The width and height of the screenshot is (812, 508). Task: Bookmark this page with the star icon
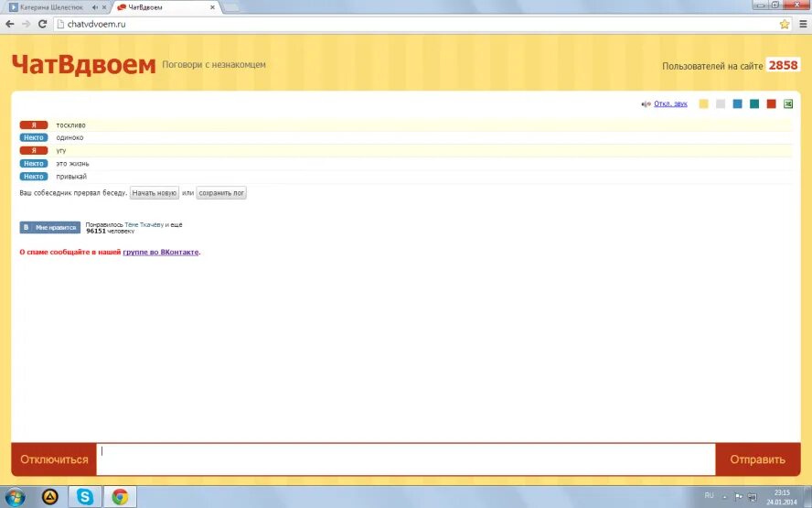coord(785,24)
